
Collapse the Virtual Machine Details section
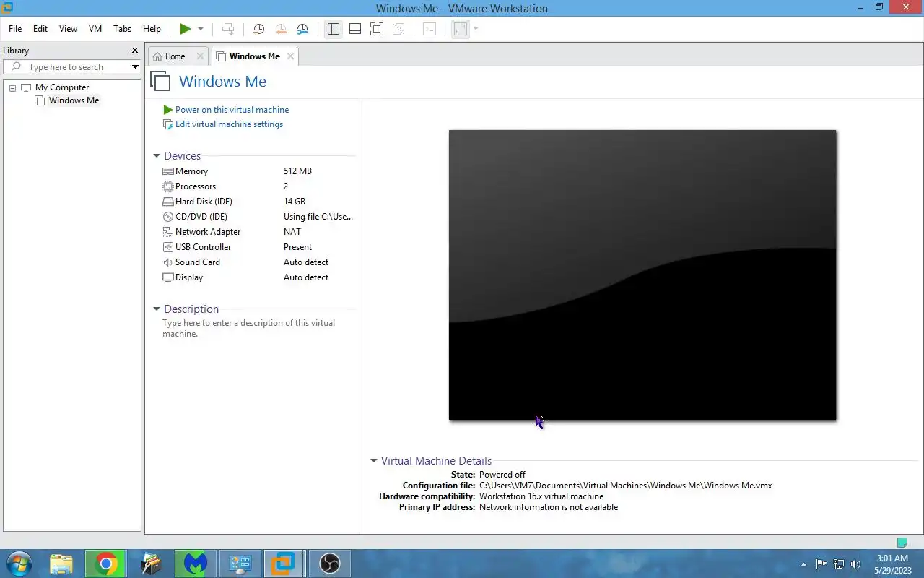374,461
